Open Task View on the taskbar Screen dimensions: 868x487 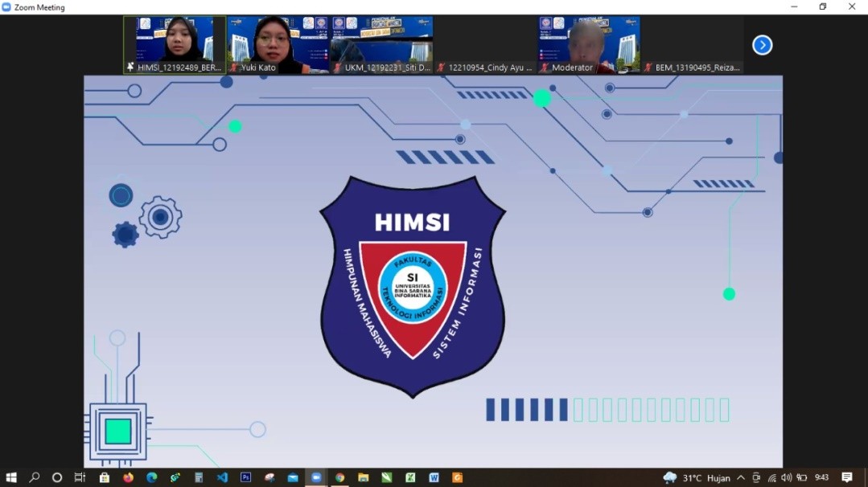coord(80,477)
